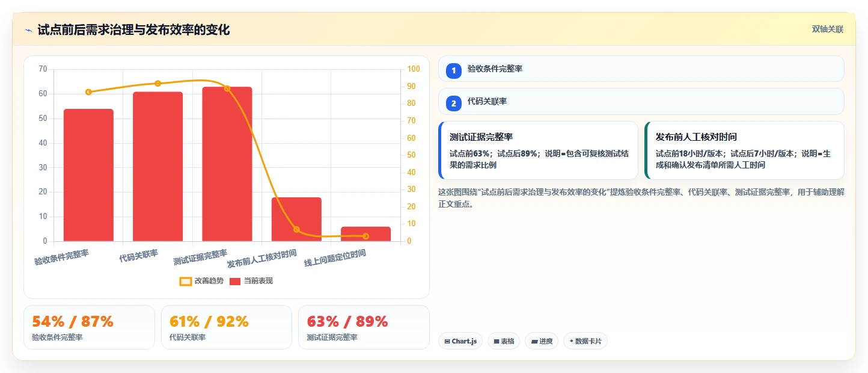Viewport: 868px width, 373px height.
Task: Click the 改善趋势 legend label
Action: click(x=209, y=281)
